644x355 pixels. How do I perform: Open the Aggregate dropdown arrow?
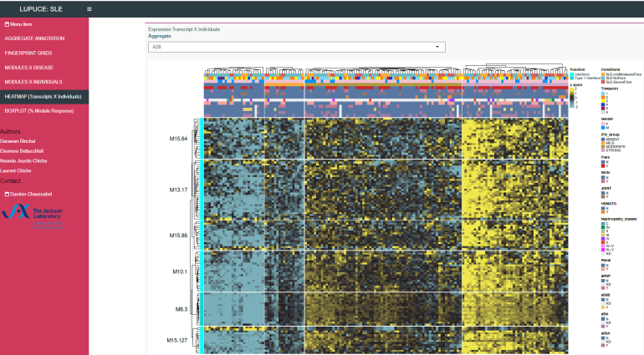[x=437, y=47]
